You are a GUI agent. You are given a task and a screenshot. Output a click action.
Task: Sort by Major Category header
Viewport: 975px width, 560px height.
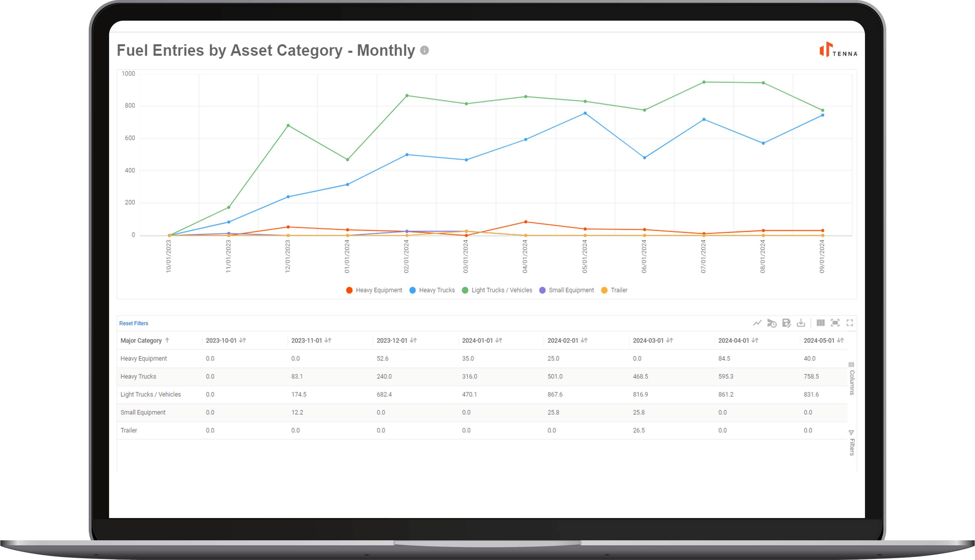[x=141, y=341]
